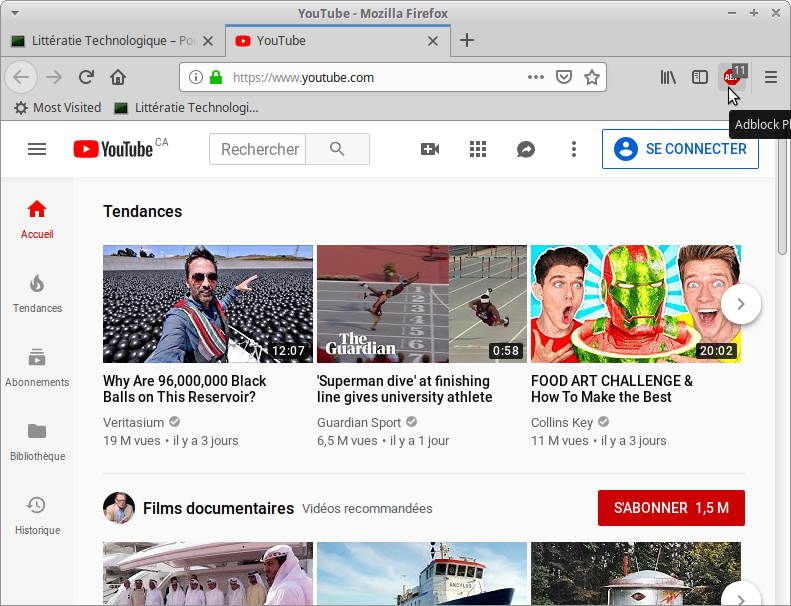
Task: Open the 96,000,000 Black Balls video thumbnail
Action: [208, 304]
